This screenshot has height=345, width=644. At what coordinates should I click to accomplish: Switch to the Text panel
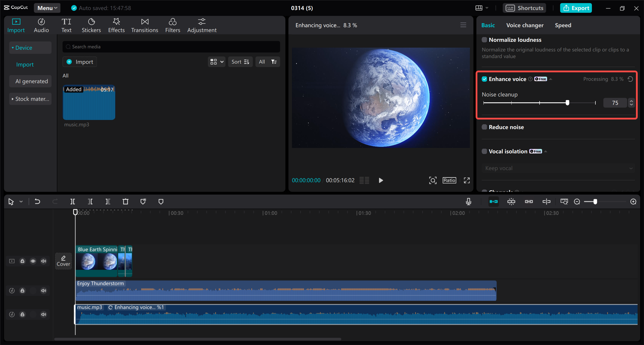[66, 25]
